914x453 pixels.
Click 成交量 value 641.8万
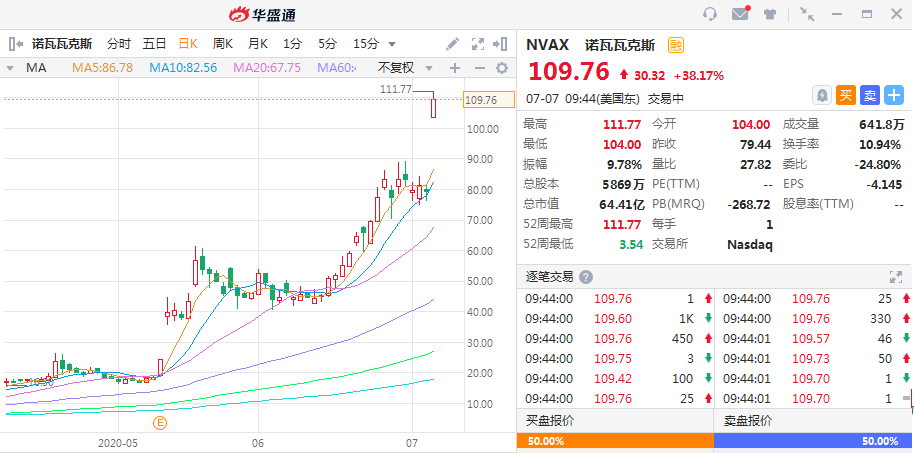[x=882, y=124]
